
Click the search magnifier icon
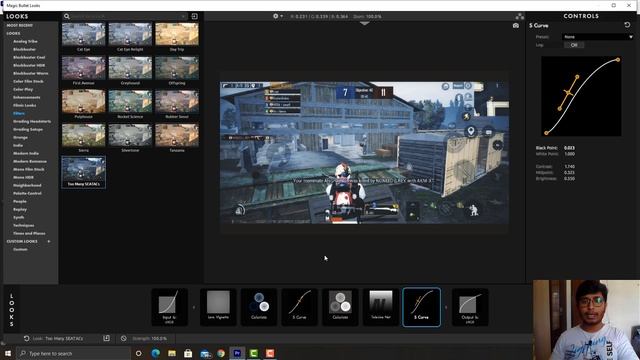(x=67, y=16)
